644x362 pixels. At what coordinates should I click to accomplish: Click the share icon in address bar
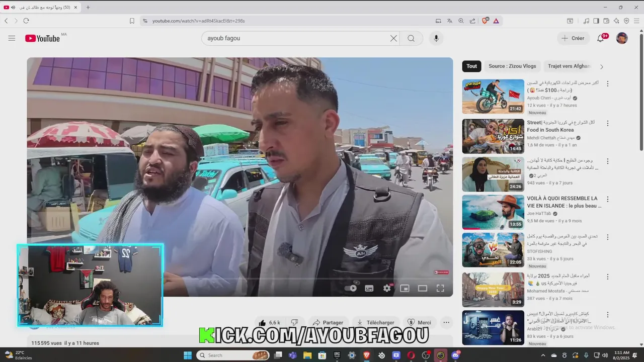click(472, 21)
